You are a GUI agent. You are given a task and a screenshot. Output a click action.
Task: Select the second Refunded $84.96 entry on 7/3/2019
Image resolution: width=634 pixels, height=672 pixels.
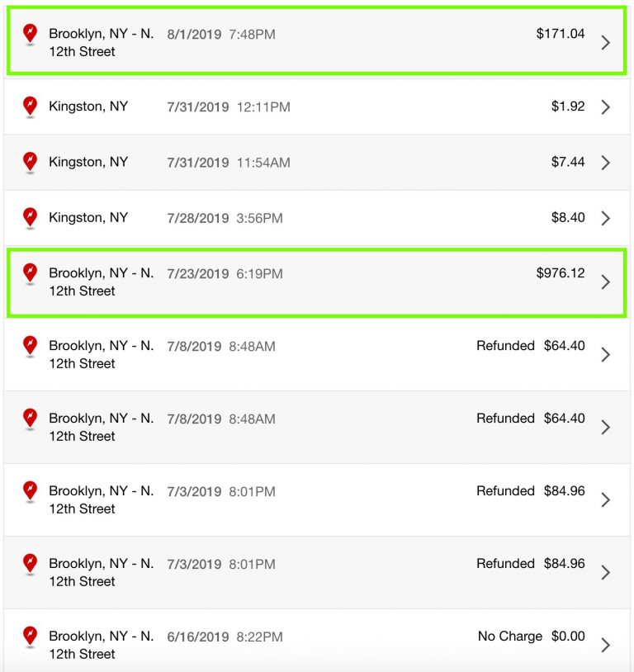coord(317,573)
